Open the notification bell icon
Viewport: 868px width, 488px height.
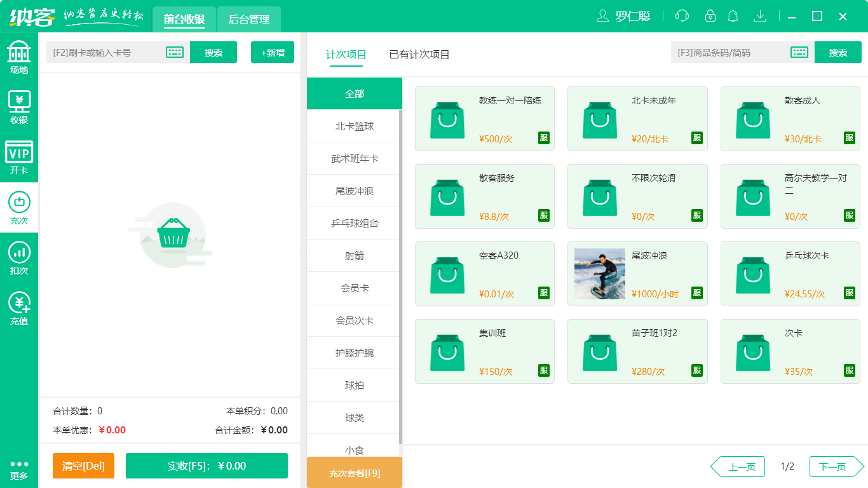[x=733, y=15]
